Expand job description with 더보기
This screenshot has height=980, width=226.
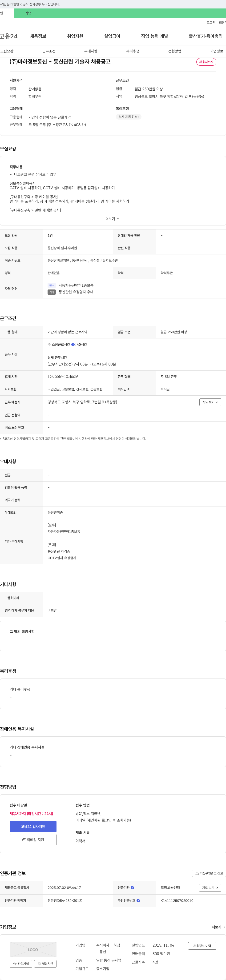112,219
